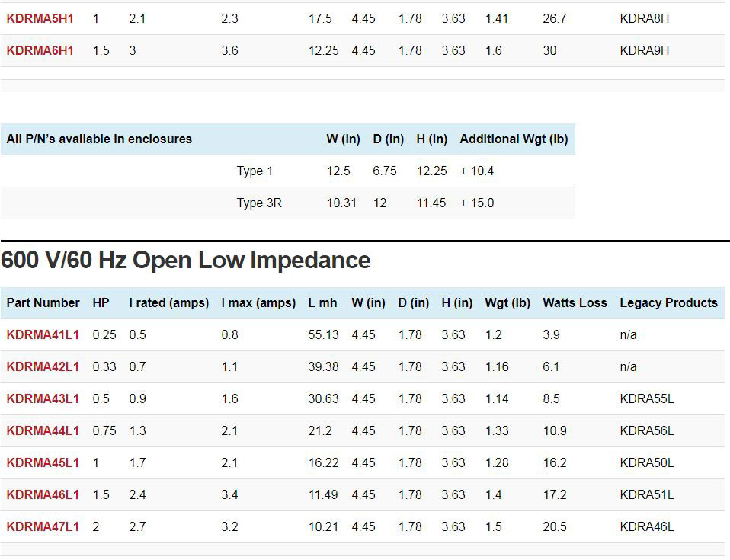Click watts loss value '6.1'

tap(551, 366)
